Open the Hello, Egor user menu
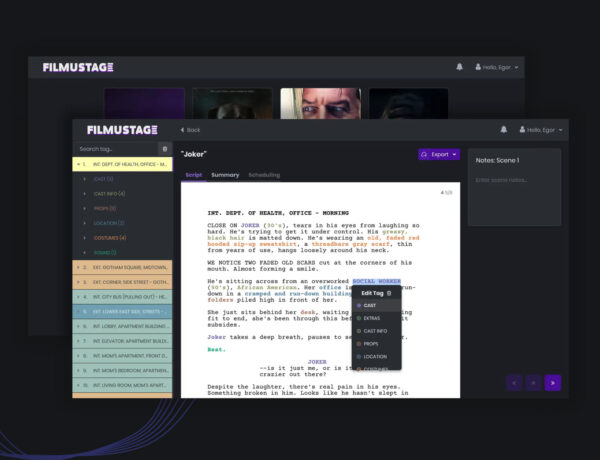The width and height of the screenshot is (600, 460). [540, 130]
